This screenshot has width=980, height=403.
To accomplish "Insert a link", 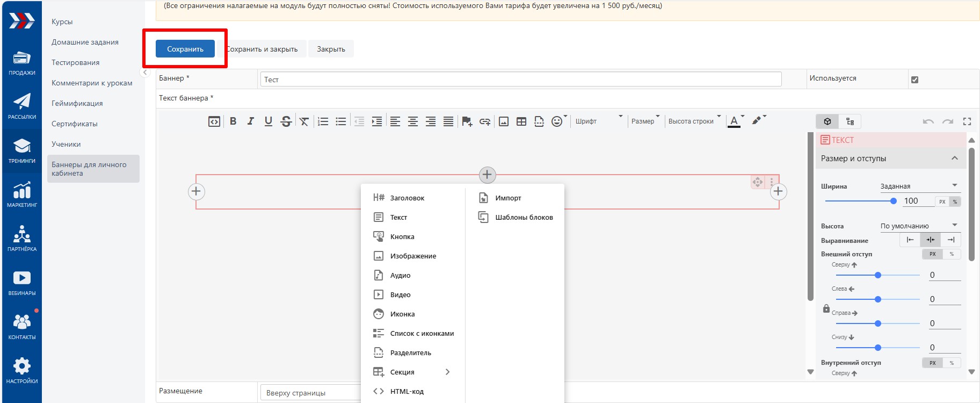I will click(x=485, y=121).
